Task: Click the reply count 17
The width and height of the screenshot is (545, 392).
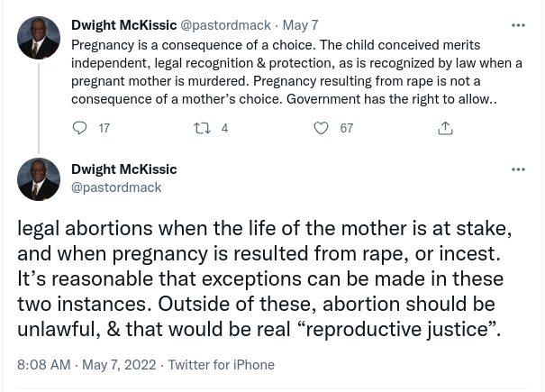Action: pos(104,128)
